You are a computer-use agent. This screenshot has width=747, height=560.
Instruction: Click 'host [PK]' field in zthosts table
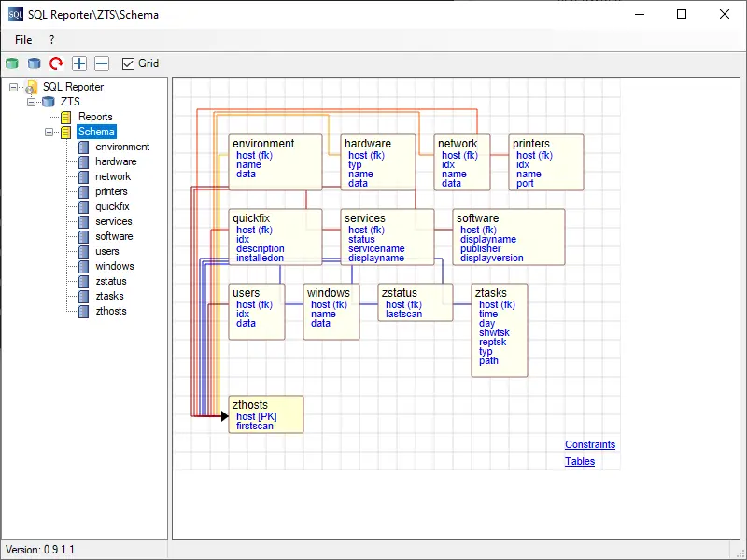tap(256, 416)
